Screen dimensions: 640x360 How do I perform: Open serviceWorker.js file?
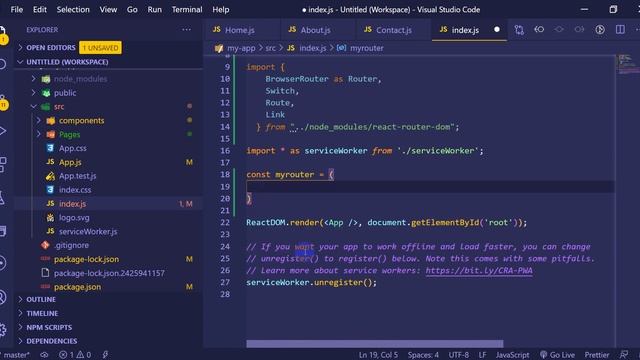click(88, 231)
